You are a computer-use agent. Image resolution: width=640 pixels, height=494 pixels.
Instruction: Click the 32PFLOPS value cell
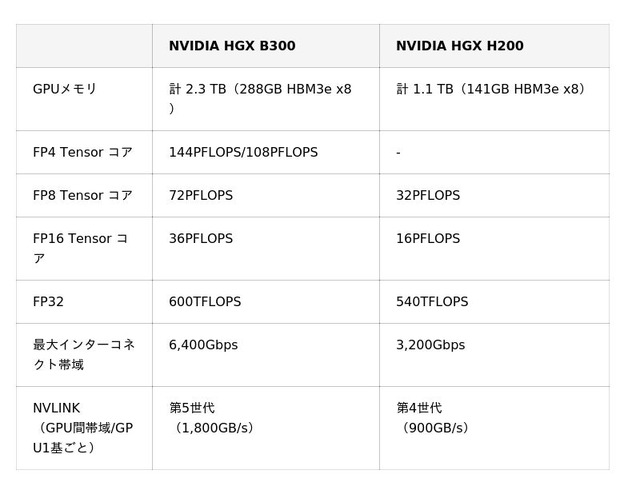coord(428,195)
